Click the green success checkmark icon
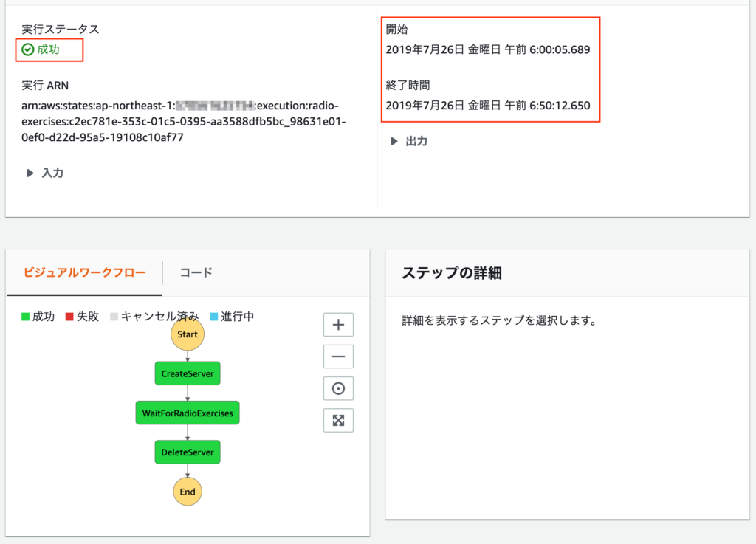This screenshot has width=756, height=544. click(x=28, y=50)
